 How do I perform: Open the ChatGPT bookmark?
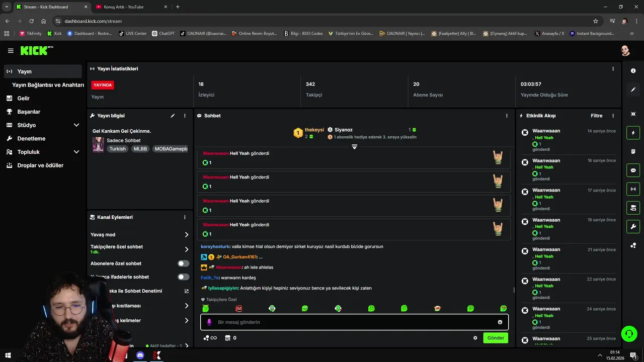[x=164, y=34]
